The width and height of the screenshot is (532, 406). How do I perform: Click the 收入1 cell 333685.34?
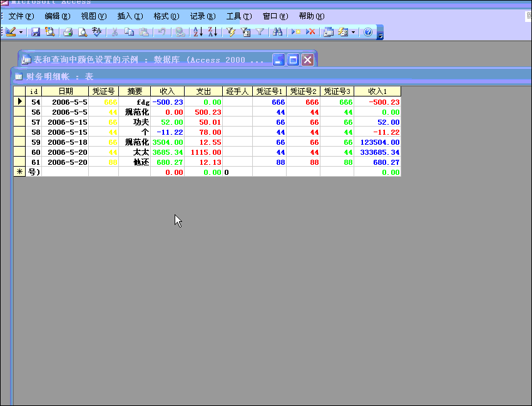tap(377, 152)
